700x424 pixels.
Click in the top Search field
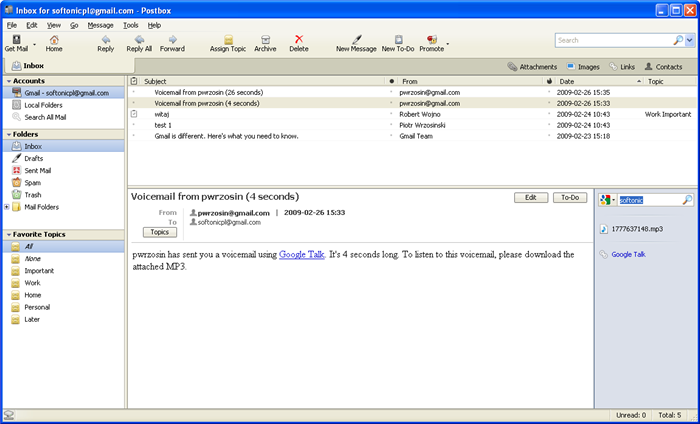point(614,40)
